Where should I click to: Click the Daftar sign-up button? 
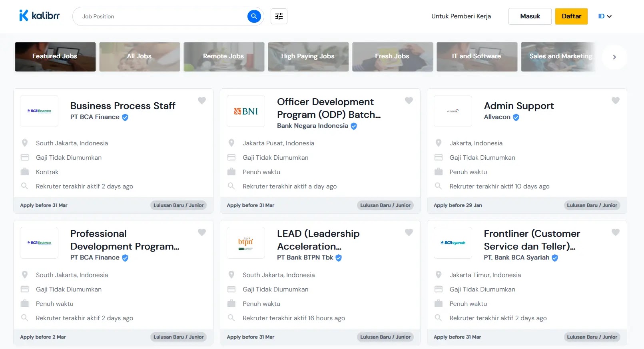571,16
